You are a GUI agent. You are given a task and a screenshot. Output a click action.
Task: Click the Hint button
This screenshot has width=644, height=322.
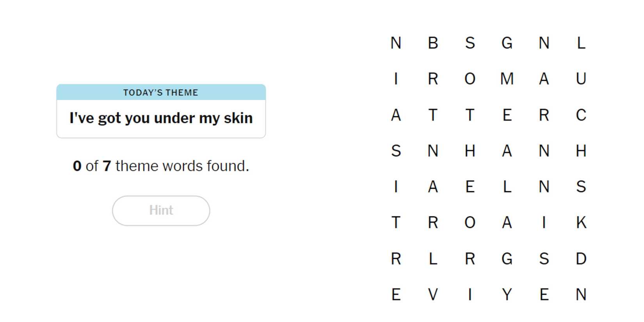coord(161,210)
